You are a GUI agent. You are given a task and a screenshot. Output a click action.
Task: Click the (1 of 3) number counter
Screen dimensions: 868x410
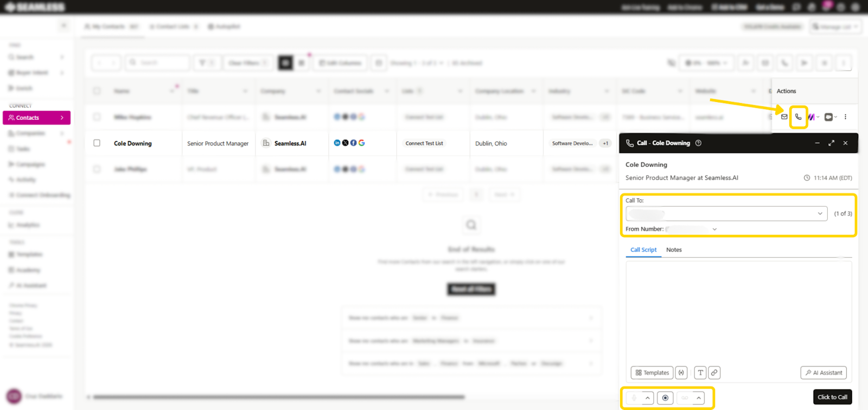tap(843, 214)
